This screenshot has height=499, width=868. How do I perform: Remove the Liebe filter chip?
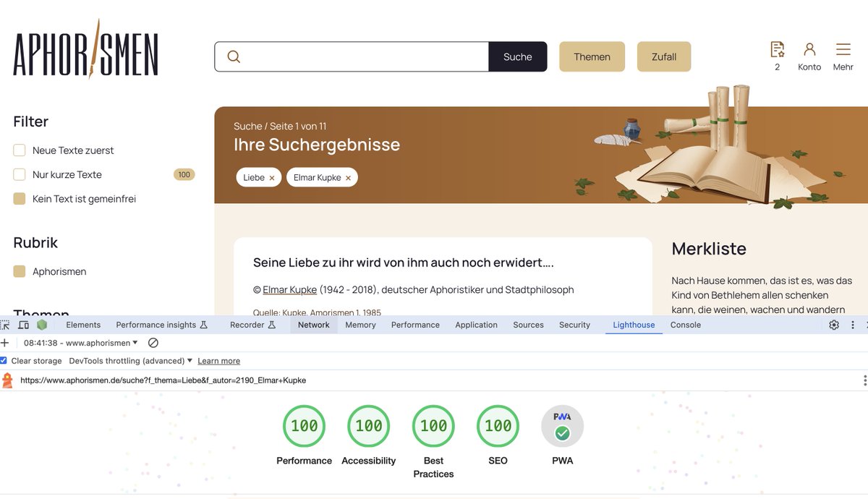point(273,177)
